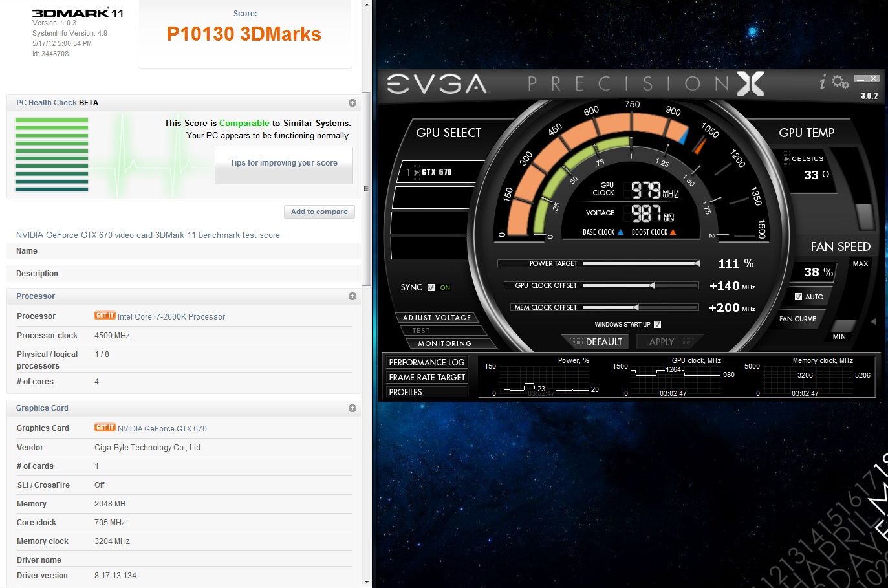The image size is (888, 588).
Task: Open the FAN CURVE settings
Action: point(797,319)
